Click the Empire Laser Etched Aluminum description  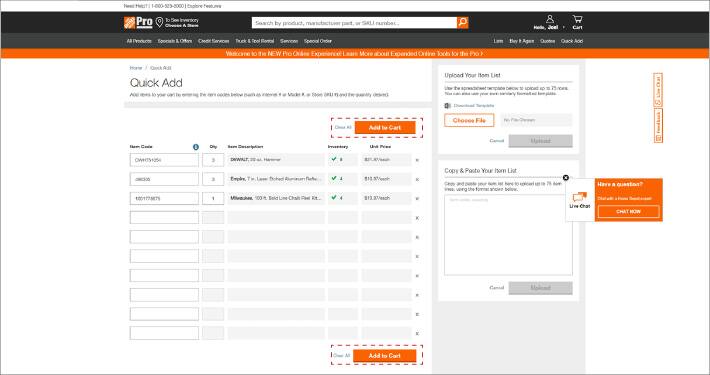pos(275,179)
